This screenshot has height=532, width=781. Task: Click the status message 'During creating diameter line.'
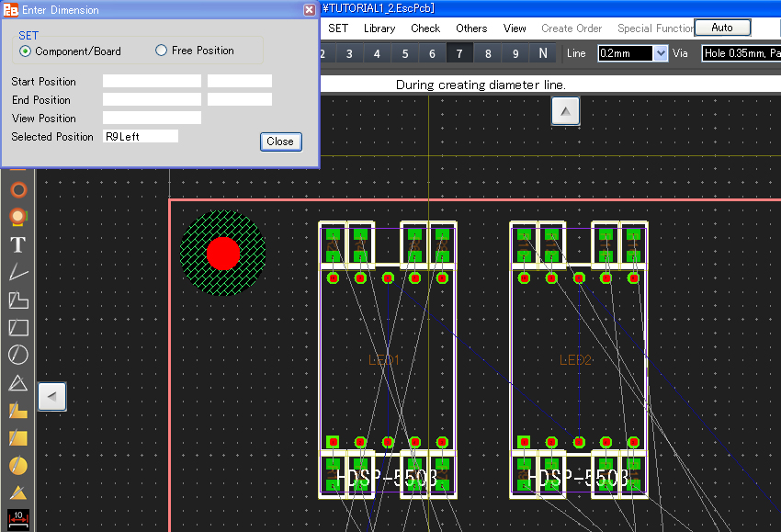(x=481, y=85)
